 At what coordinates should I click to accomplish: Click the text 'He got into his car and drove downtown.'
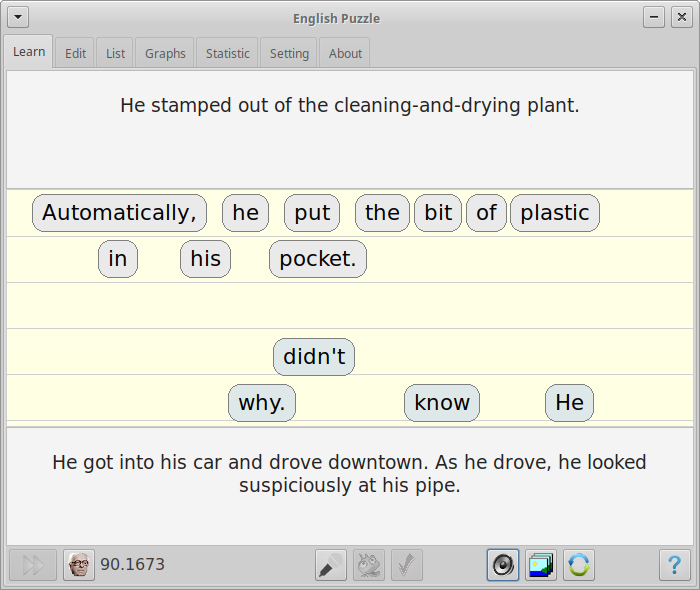pyautogui.click(x=240, y=462)
